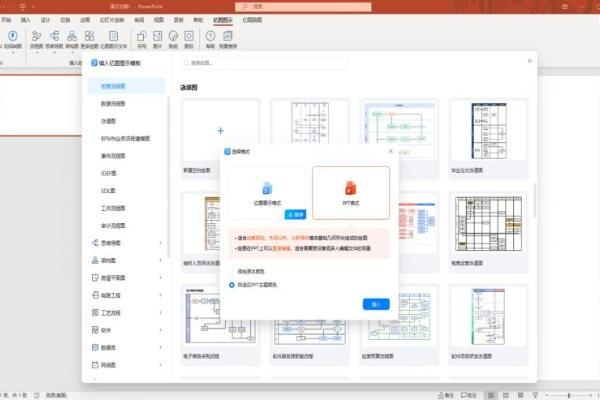The height and width of the screenshot is (400, 600).
Task: Open the blank drawing plus thumbnail
Action: coord(220,131)
